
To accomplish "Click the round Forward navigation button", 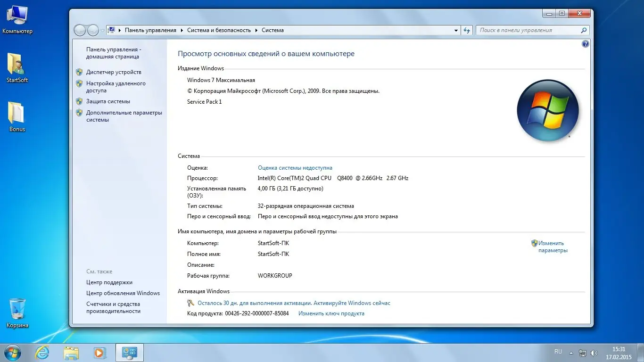I will (93, 30).
